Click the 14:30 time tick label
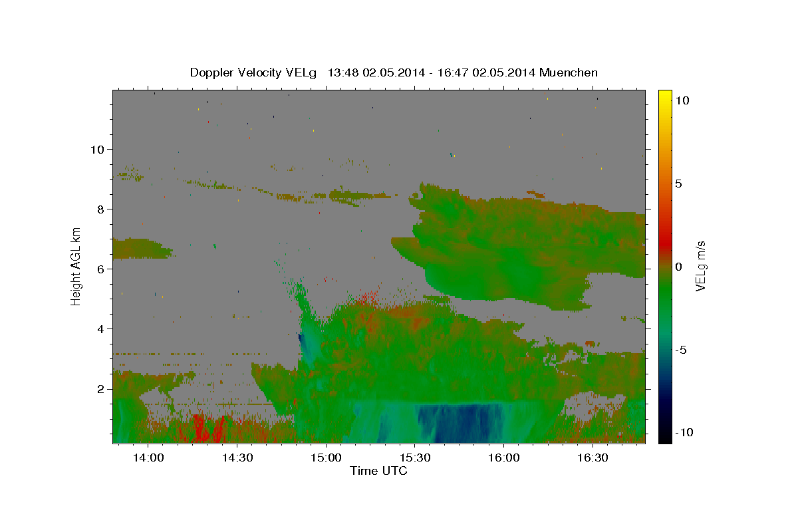The height and width of the screenshot is (532, 798). [x=237, y=458]
